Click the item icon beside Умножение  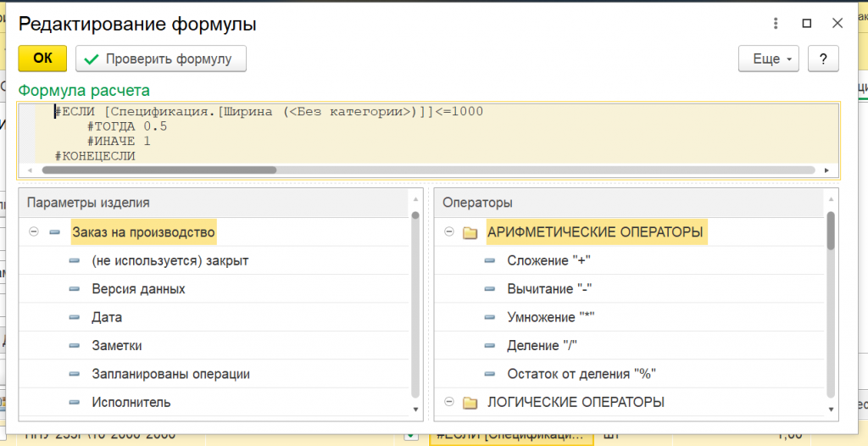pos(489,317)
